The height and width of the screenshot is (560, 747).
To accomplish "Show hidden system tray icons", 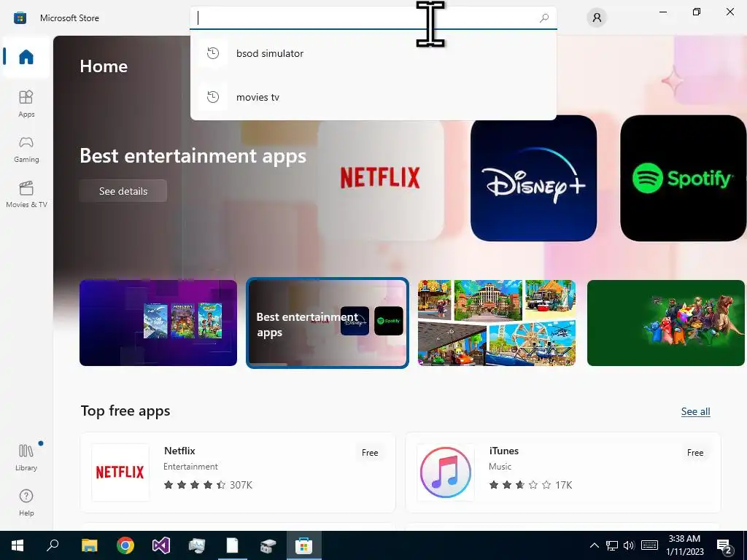I will pos(594,545).
